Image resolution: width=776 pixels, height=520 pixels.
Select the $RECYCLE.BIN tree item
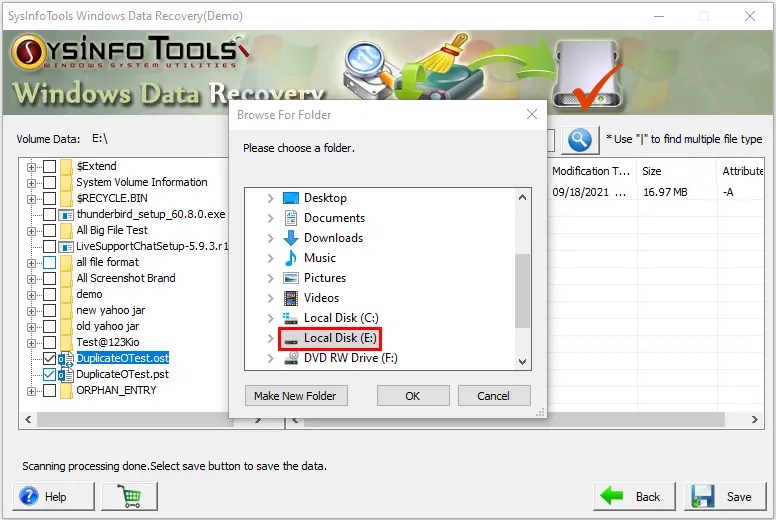[x=112, y=198]
